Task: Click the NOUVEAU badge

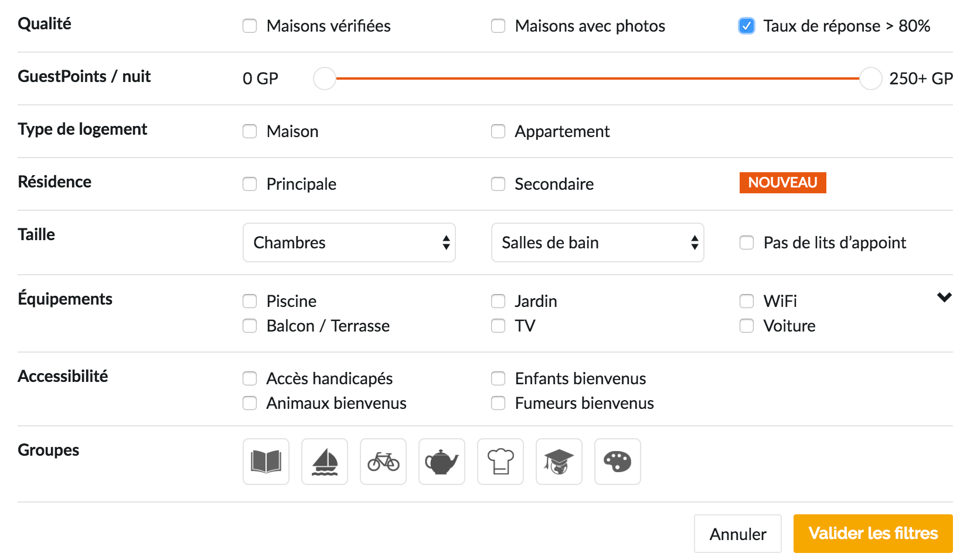Action: point(782,183)
